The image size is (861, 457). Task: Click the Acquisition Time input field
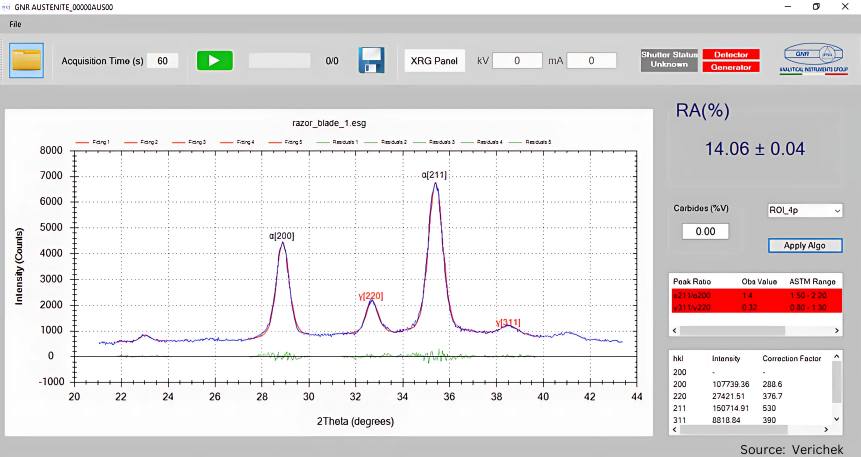coord(163,61)
